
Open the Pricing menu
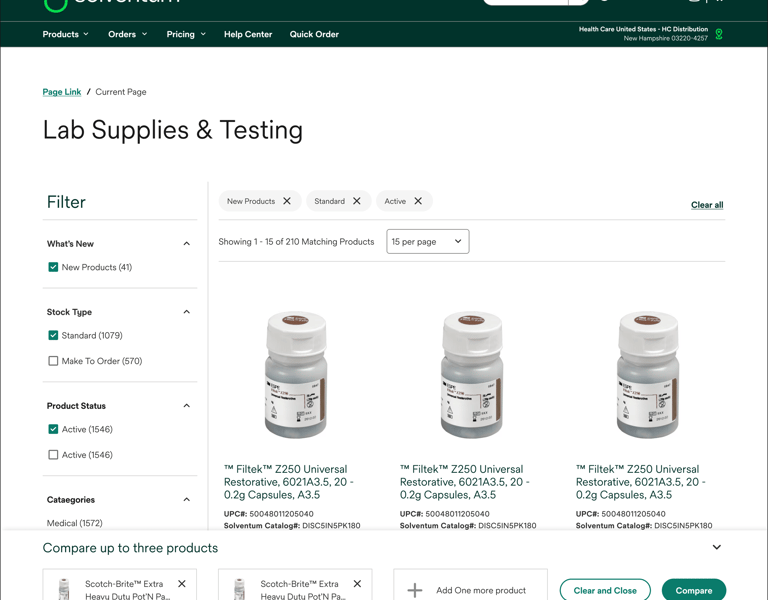click(186, 34)
